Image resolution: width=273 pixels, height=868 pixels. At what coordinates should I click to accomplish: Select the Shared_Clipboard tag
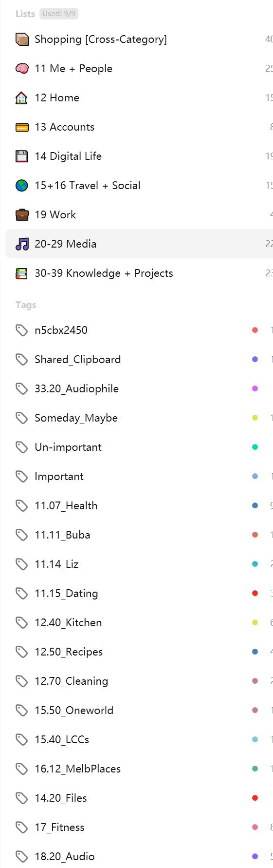coord(139,360)
